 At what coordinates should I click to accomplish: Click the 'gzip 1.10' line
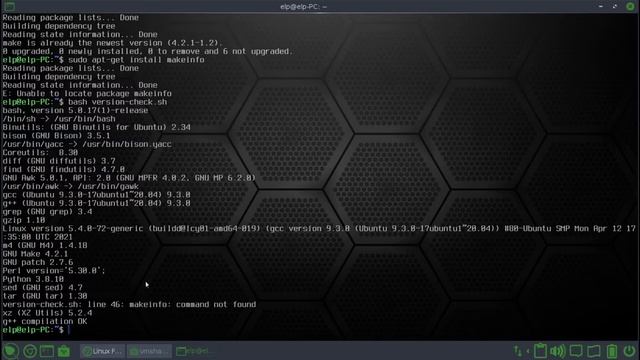(24, 220)
